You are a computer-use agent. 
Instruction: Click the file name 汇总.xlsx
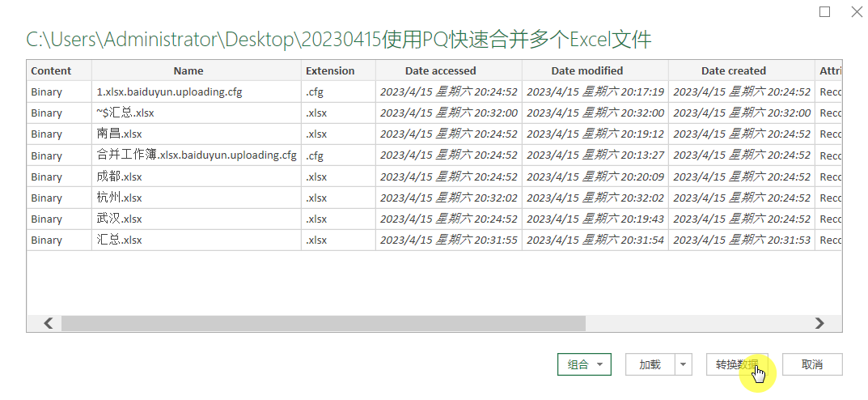tap(119, 240)
